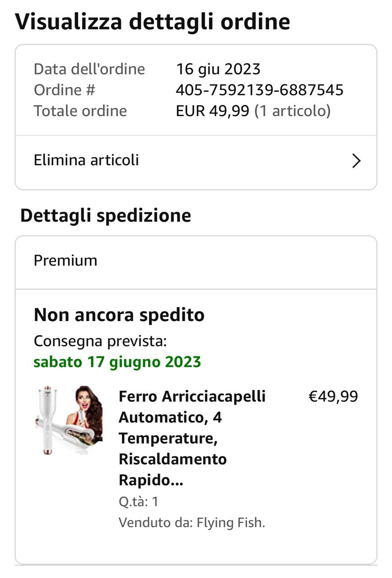Viewport: 392px width, 578px height.
Task: Click the Non ancora spedito status heading
Action: tap(119, 315)
